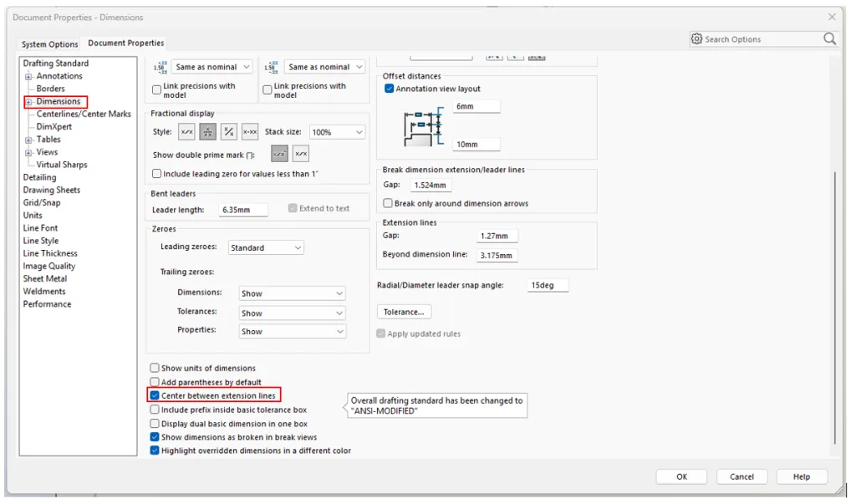The height and width of the screenshot is (504, 856).
Task: Select Detailing in the tree
Action: [39, 177]
